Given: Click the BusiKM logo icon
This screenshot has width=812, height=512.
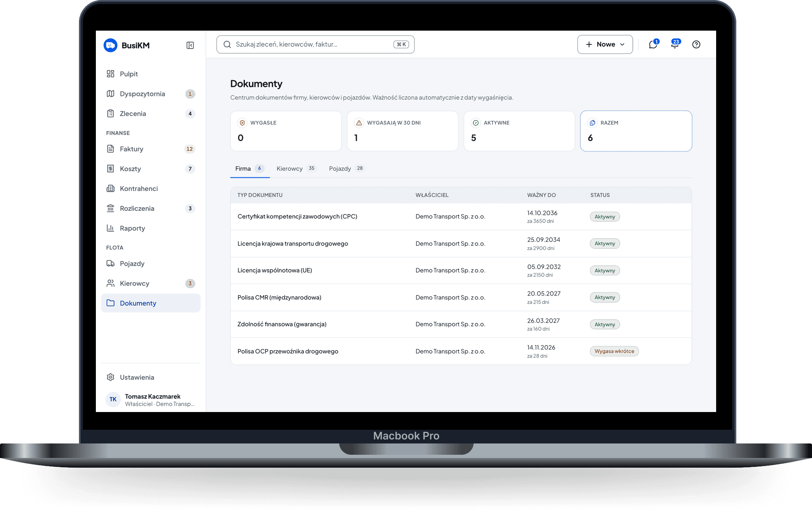Looking at the screenshot, I should click(110, 45).
